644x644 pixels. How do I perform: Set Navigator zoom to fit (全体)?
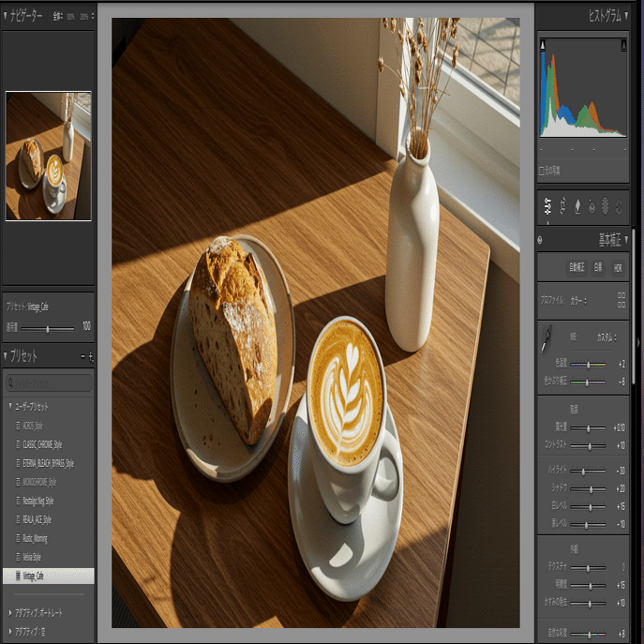(57, 16)
